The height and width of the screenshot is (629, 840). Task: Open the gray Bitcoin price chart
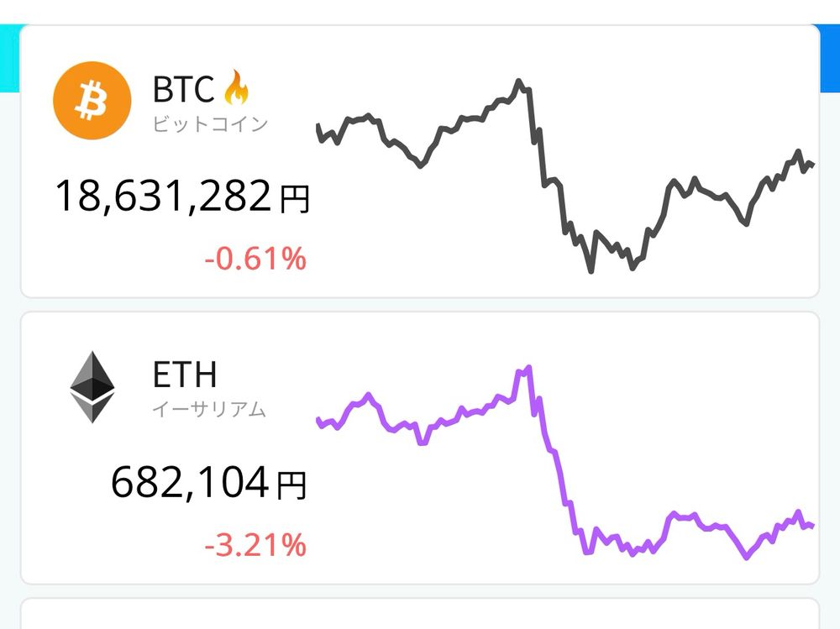tap(565, 176)
